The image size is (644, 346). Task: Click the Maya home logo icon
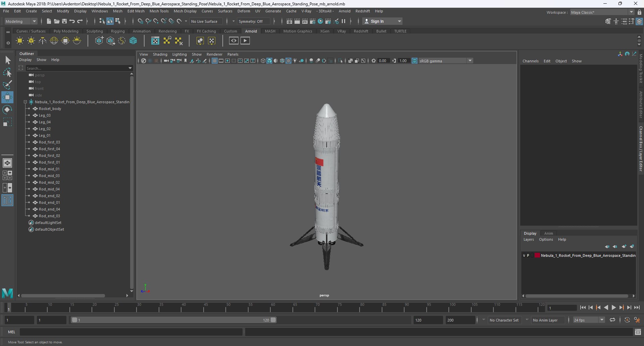coord(7,293)
